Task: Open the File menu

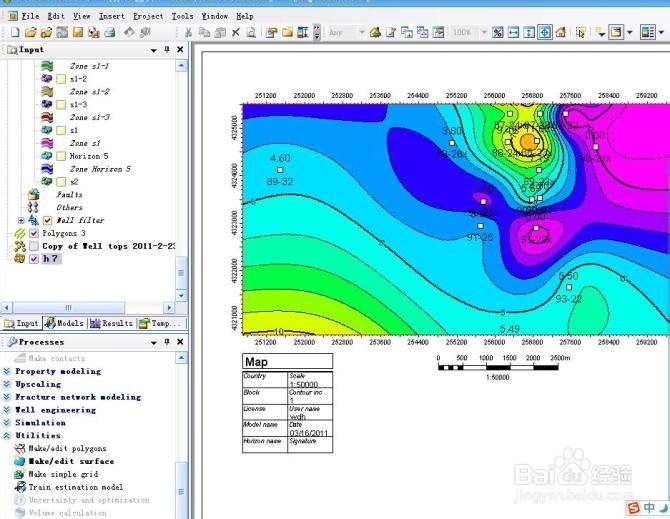Action: coord(30,16)
